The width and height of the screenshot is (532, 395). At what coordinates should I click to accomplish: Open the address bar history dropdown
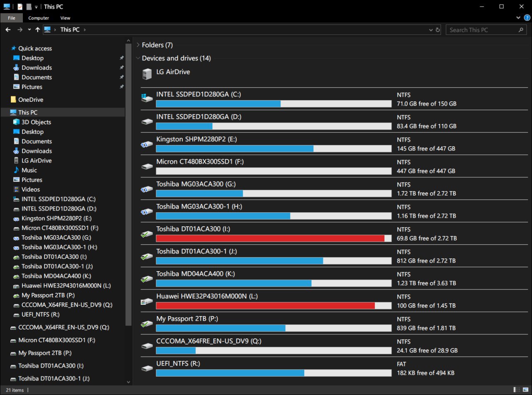pos(431,30)
